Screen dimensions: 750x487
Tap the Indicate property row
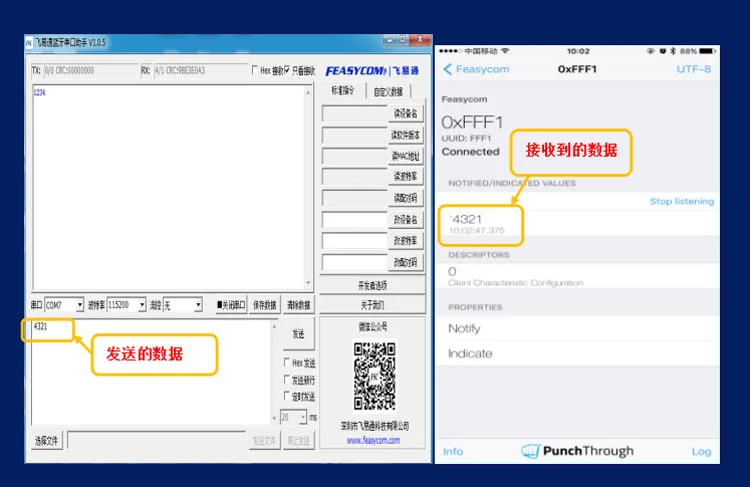click(x=577, y=354)
